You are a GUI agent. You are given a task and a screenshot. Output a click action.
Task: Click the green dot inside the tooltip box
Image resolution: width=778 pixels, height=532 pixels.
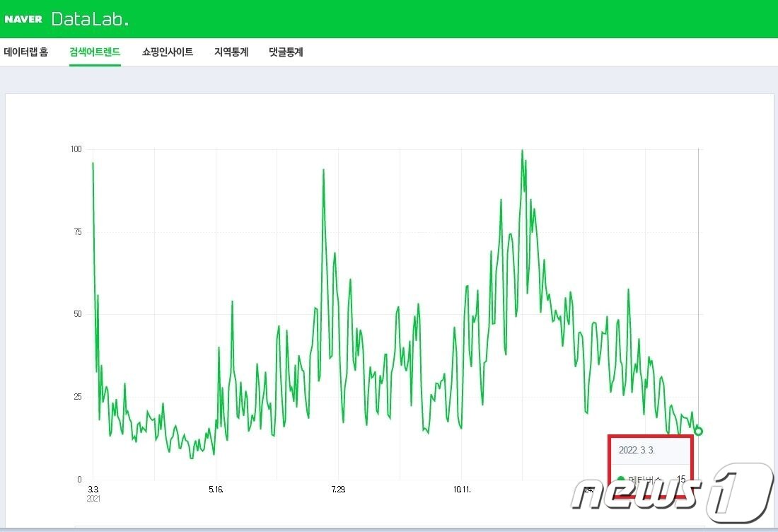point(619,478)
